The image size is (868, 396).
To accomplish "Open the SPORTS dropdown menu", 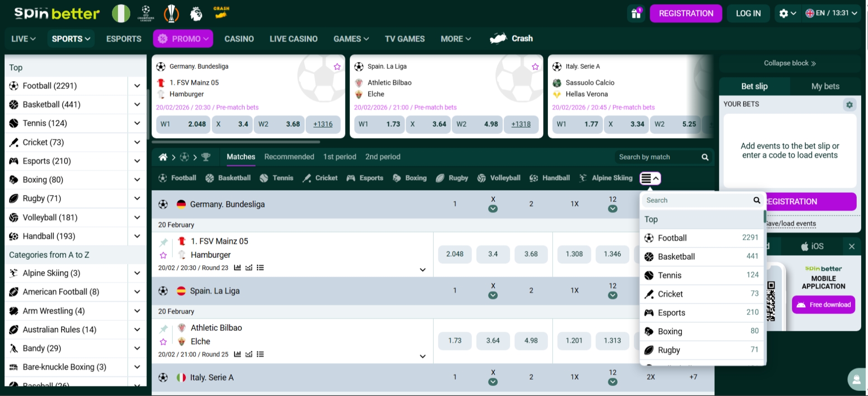I will pyautogui.click(x=71, y=39).
